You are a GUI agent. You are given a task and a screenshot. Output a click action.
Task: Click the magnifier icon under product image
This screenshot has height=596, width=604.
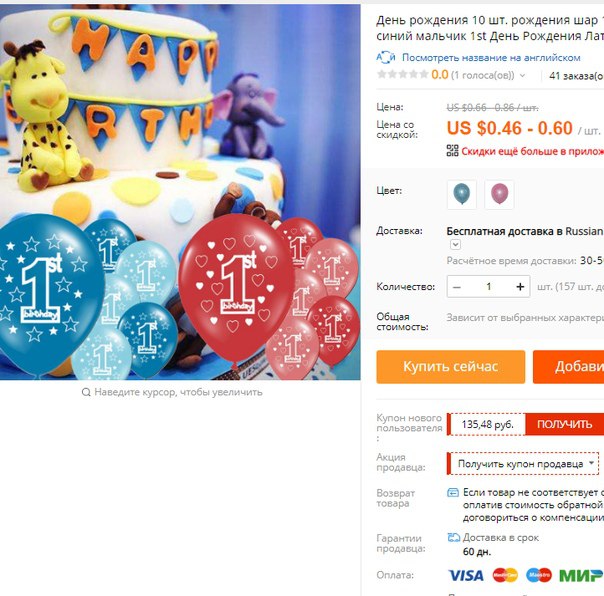[x=86, y=392]
